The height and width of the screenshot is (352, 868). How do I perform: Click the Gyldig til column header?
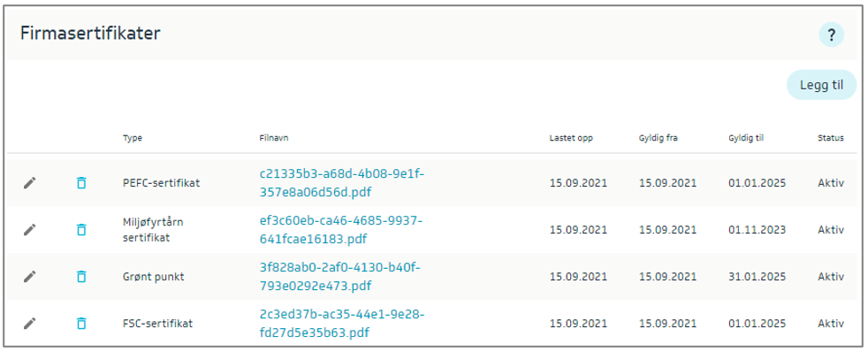pyautogui.click(x=746, y=138)
